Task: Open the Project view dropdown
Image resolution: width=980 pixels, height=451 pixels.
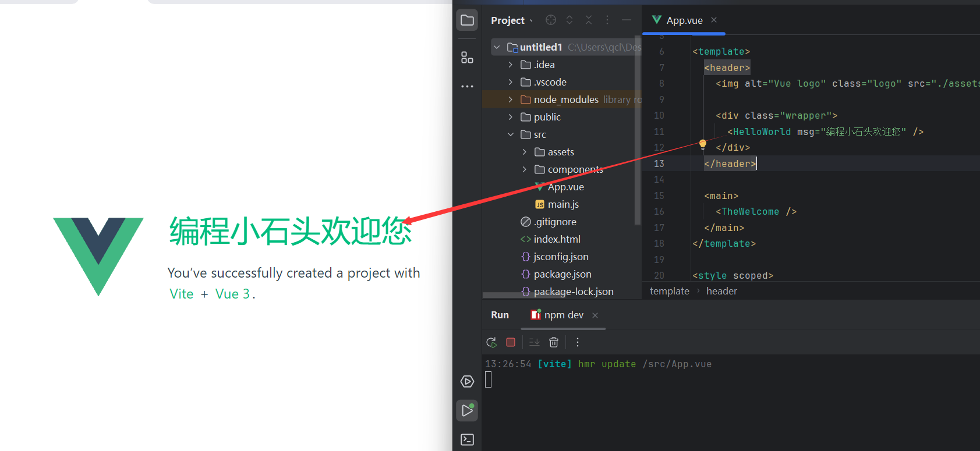Action: (x=512, y=20)
